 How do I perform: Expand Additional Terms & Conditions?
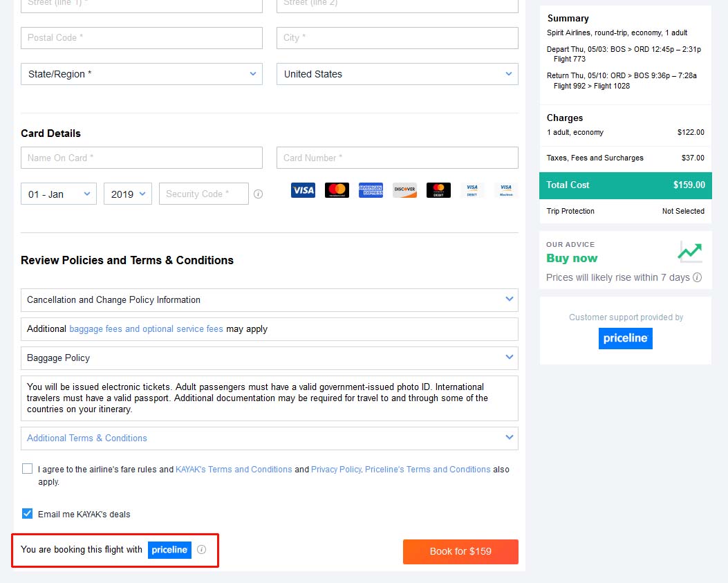coord(270,438)
